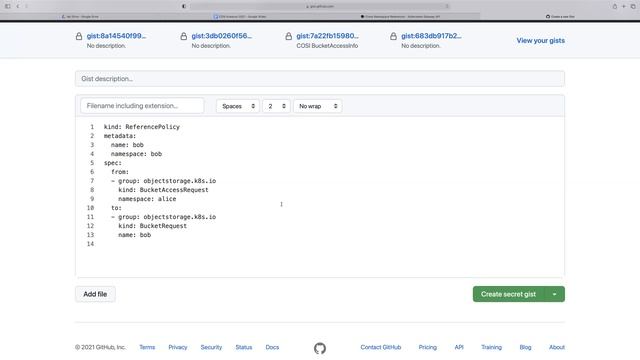Viewport: 640px width, 360px height.
Task: Switch to the Google Slides browser tab
Action: [240, 16]
